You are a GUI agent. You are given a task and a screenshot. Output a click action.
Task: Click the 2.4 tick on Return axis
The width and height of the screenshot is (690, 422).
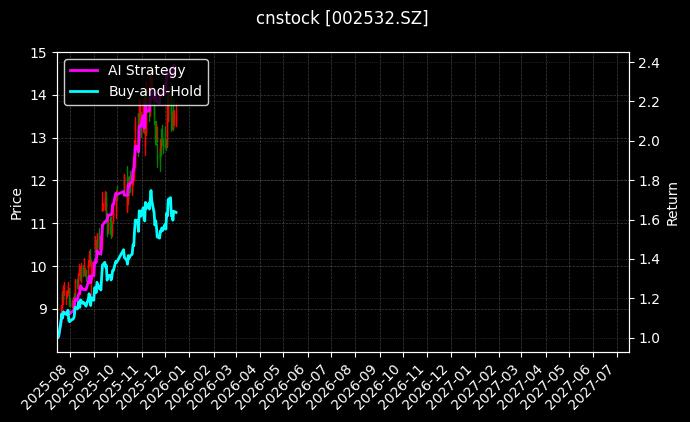click(x=648, y=63)
